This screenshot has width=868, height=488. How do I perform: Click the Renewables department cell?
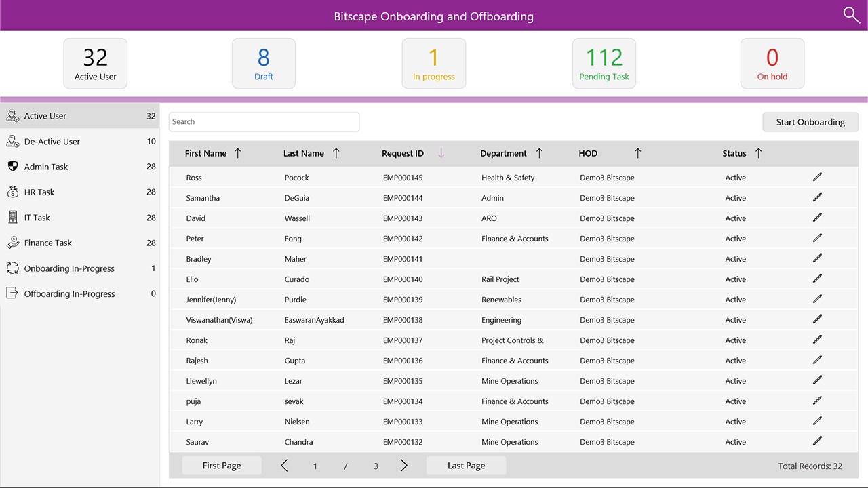[502, 300]
